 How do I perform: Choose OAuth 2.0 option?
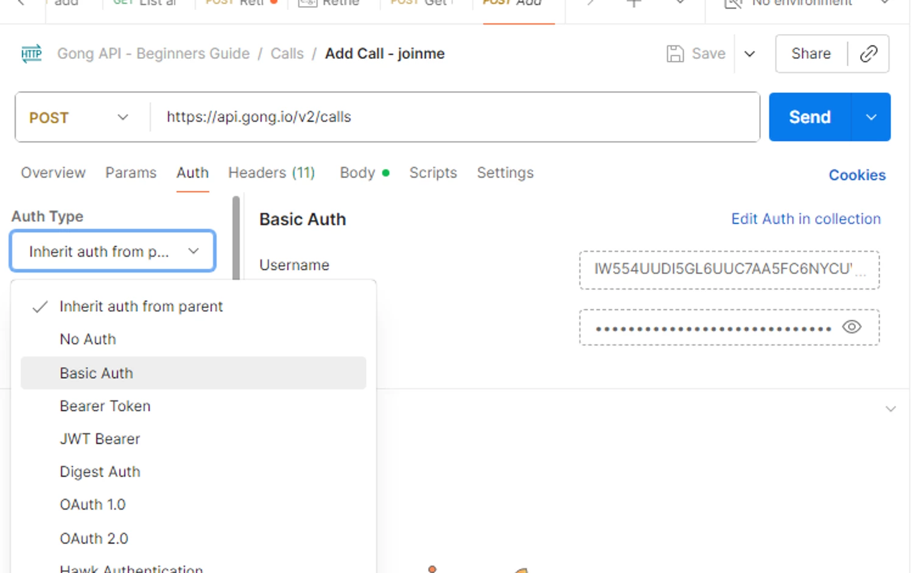click(194, 538)
